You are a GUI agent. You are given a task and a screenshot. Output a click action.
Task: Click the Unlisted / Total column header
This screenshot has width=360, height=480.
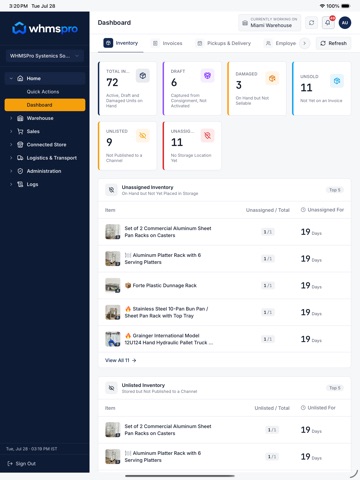(x=272, y=408)
